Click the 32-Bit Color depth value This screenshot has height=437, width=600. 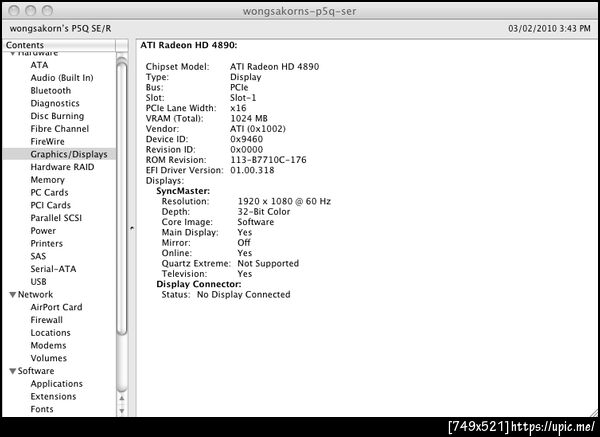pos(264,212)
